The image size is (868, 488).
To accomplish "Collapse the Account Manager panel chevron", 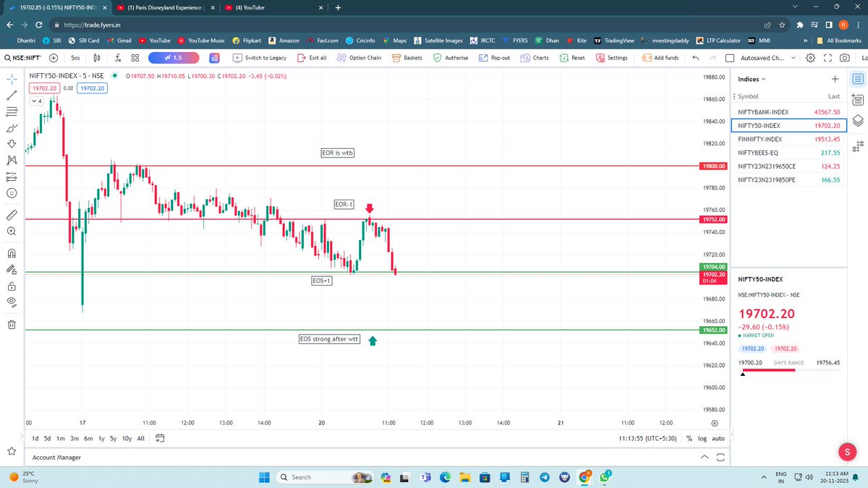I will click(x=705, y=458).
